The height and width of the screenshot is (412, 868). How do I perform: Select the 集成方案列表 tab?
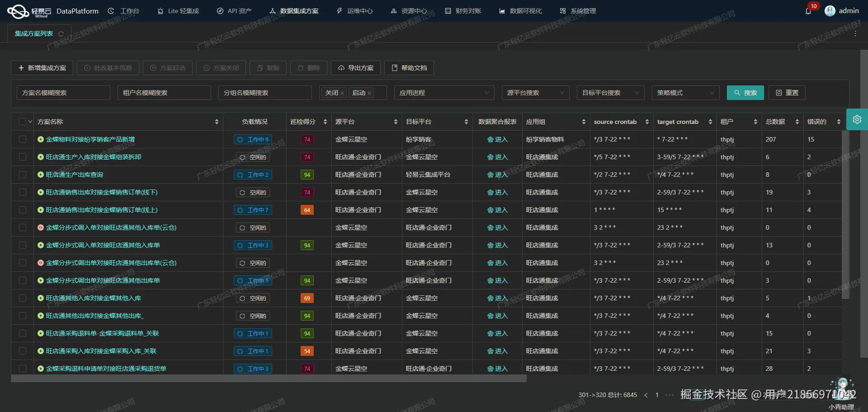pyautogui.click(x=34, y=33)
